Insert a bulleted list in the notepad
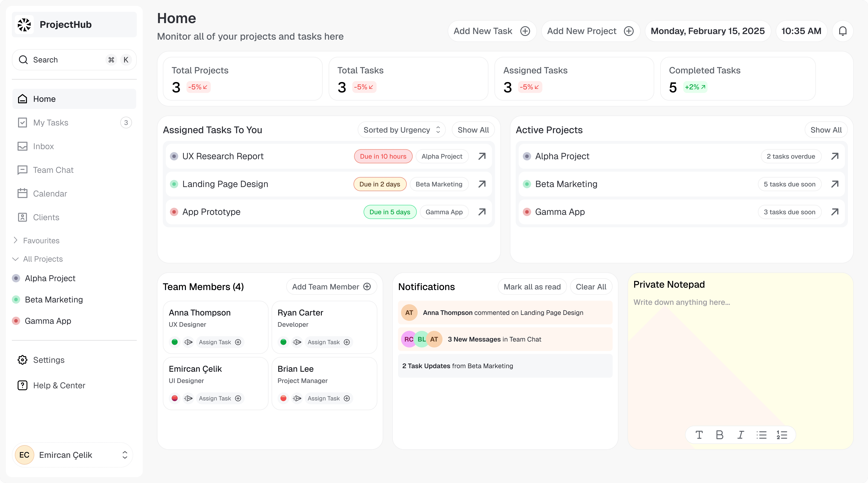 (761, 435)
